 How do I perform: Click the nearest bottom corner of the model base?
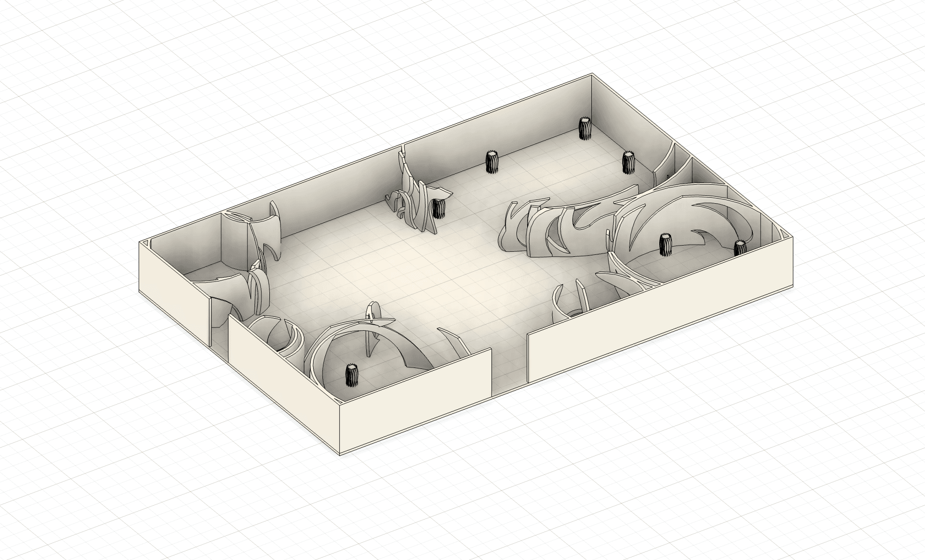(340, 455)
